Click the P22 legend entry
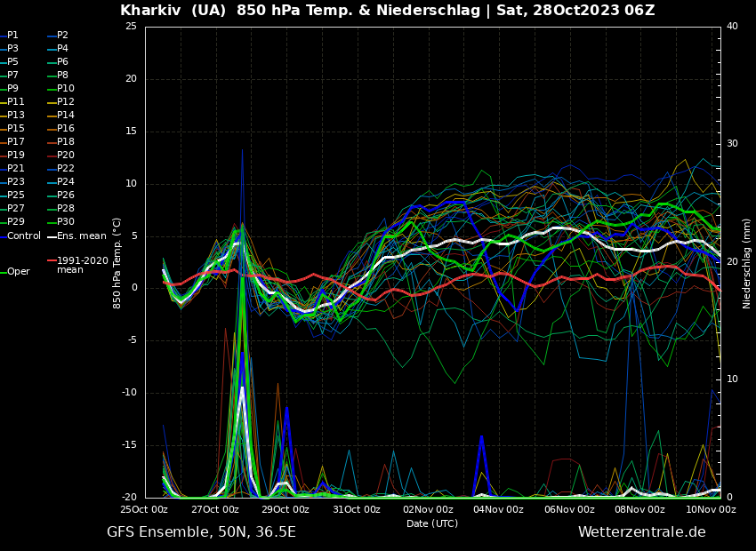The image size is (756, 551). click(x=65, y=169)
